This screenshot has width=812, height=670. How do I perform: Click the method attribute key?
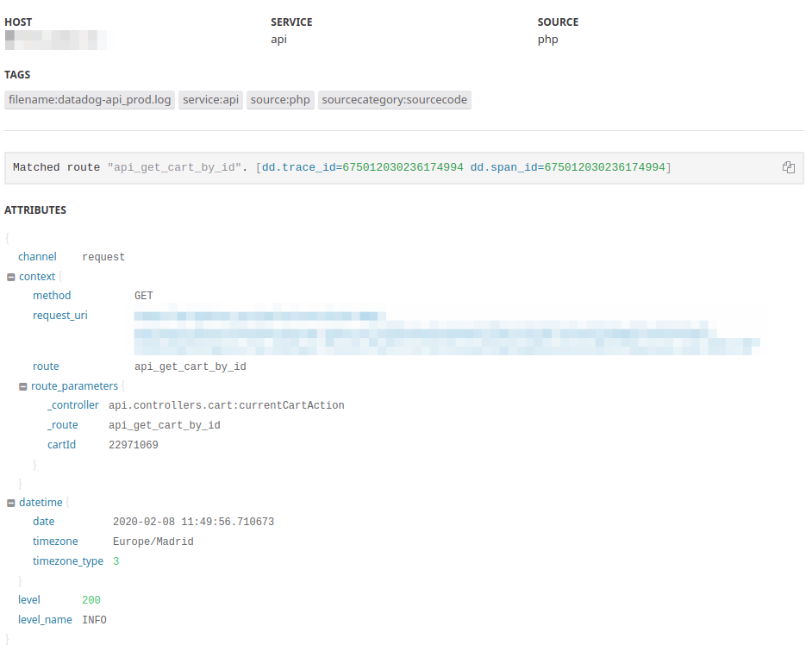[52, 296]
